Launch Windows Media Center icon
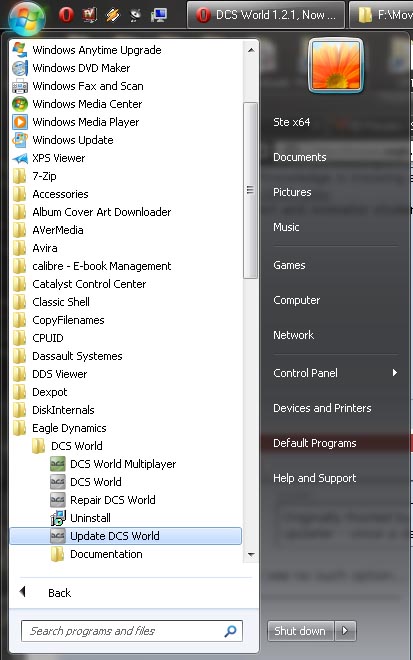The width and height of the screenshot is (413, 660). tap(20, 104)
